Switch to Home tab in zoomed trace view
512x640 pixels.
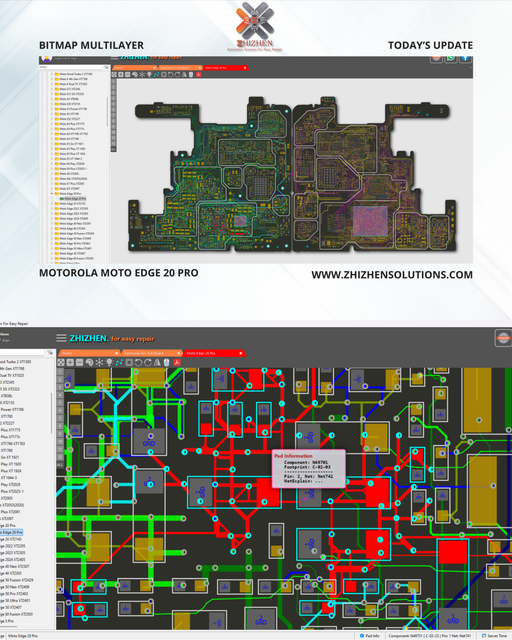[x=87, y=353]
